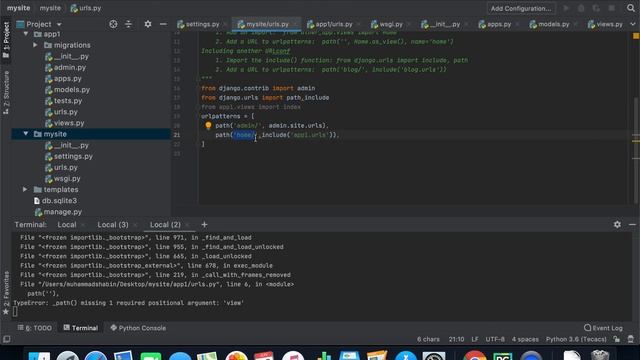The width and height of the screenshot is (640, 360).
Task: Click the Locate/Scroll from Source target icon
Action: pyautogui.click(x=113, y=24)
